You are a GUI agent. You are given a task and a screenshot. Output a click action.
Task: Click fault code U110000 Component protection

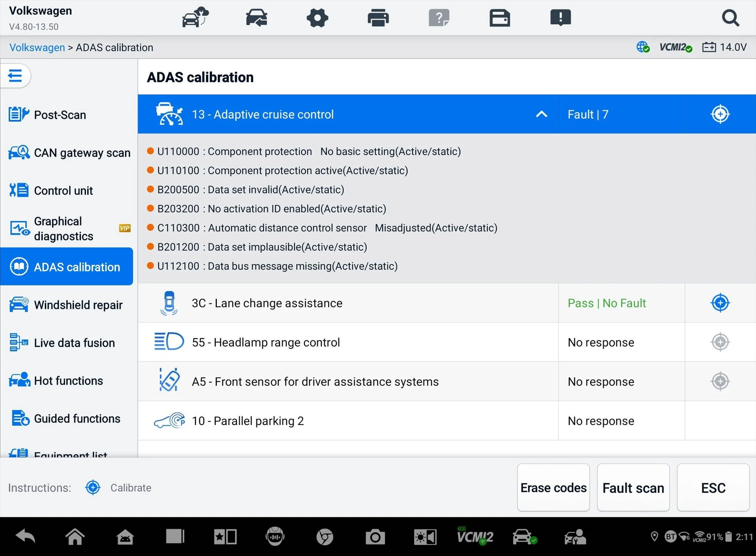(x=304, y=151)
